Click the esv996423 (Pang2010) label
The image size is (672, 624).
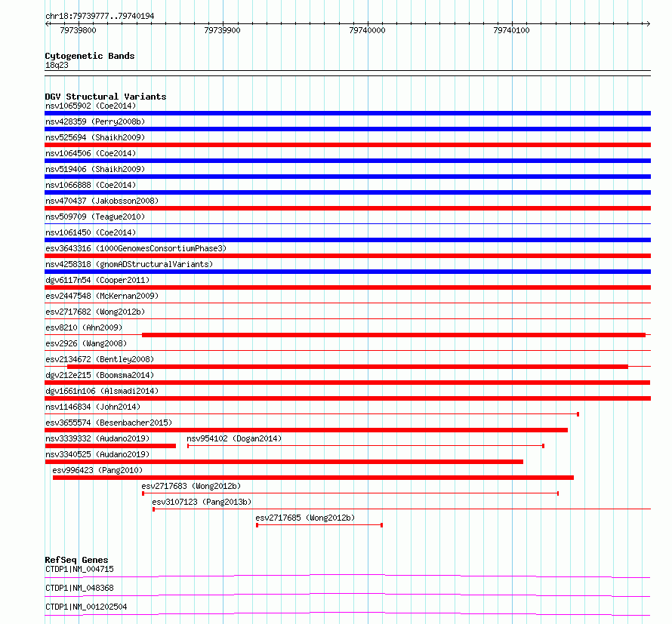97,470
